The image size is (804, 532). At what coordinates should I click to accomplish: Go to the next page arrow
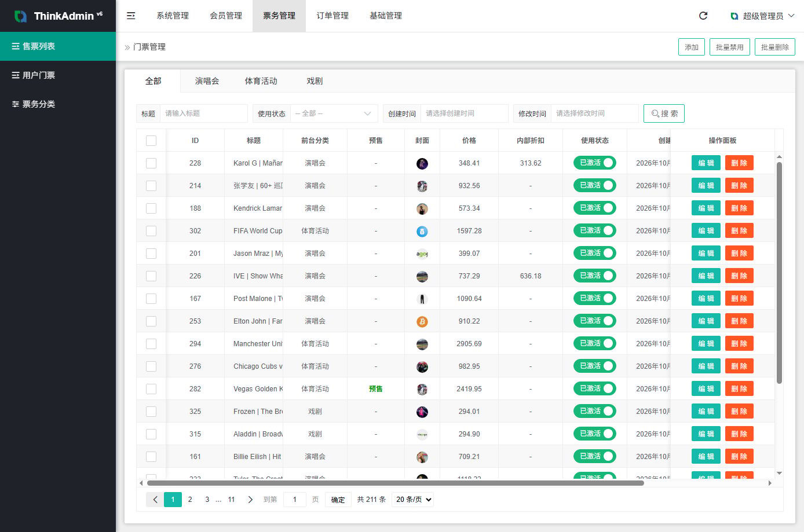tap(250, 500)
